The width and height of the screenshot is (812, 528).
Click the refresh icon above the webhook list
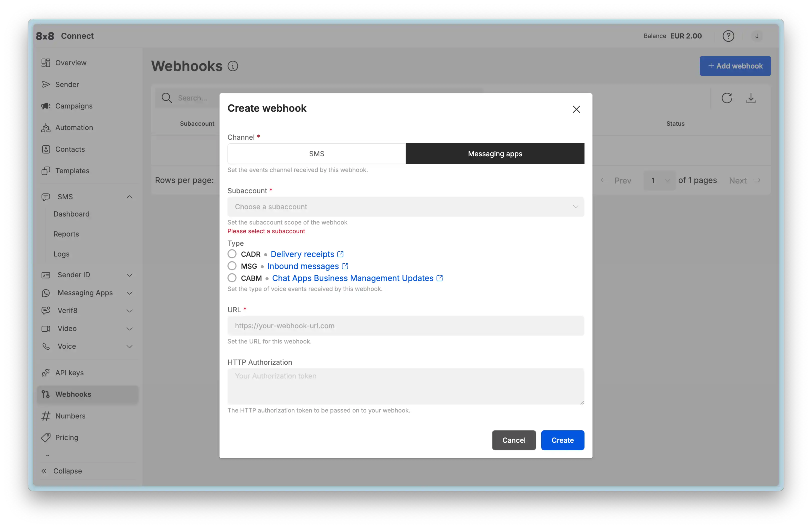727,98
